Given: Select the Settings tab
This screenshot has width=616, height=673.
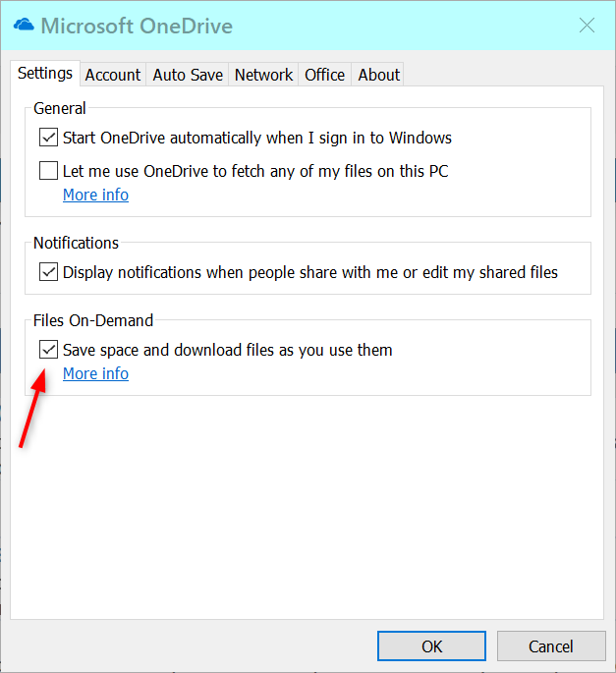Looking at the screenshot, I should (45, 74).
